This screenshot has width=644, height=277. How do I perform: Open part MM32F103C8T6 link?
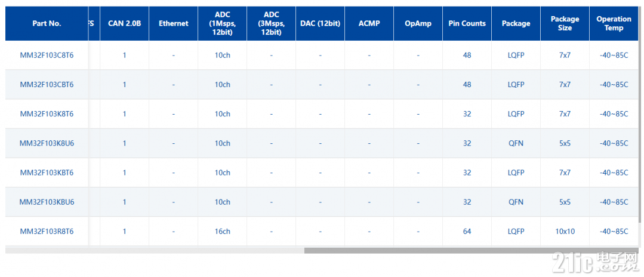(x=47, y=55)
